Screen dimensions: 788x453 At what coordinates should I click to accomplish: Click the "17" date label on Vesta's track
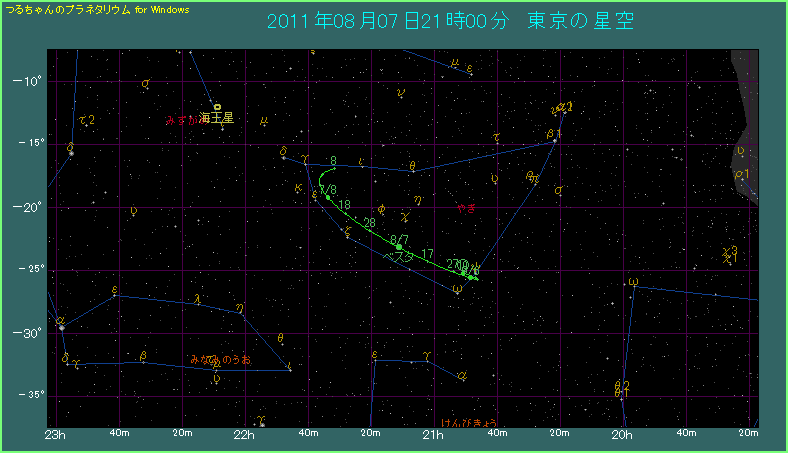[428, 254]
